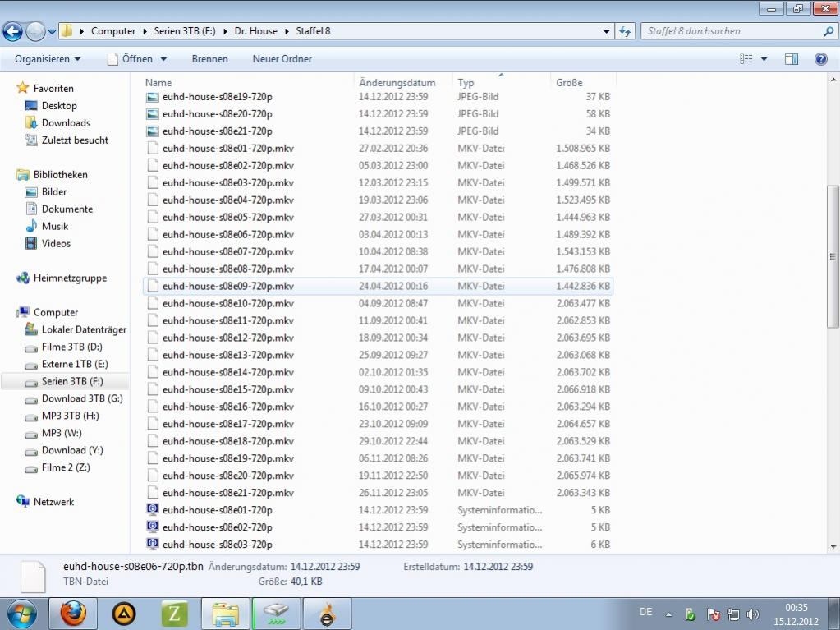Change view with the view icon

[x=746, y=59]
